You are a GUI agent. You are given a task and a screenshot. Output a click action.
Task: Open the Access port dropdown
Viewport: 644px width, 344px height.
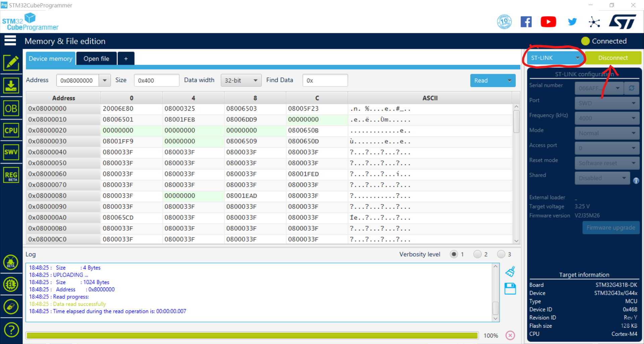coord(607,148)
